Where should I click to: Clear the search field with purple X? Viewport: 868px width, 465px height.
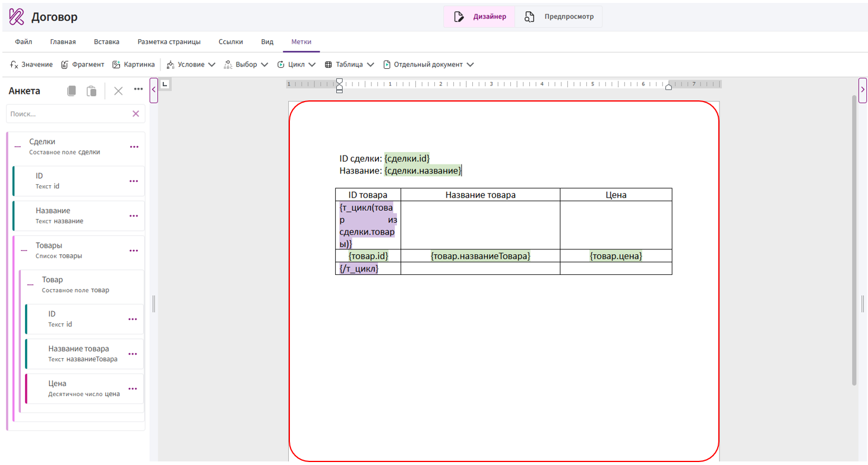(x=135, y=113)
